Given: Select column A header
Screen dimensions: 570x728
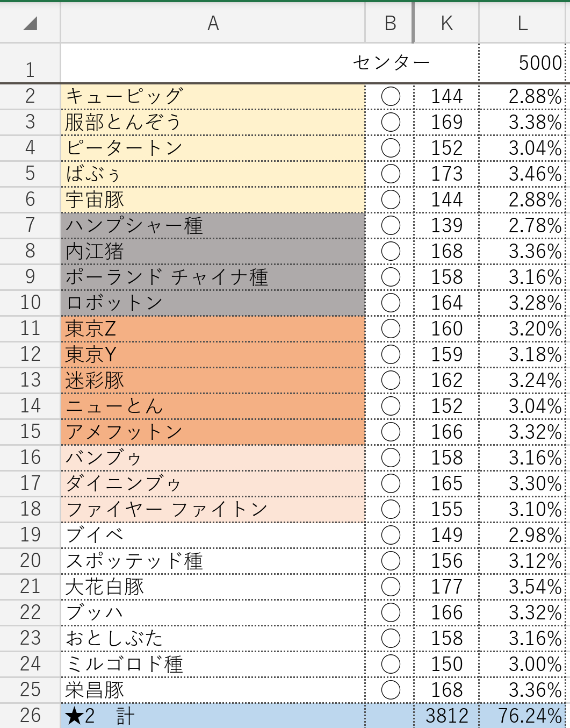Looking at the screenshot, I should [x=213, y=23].
